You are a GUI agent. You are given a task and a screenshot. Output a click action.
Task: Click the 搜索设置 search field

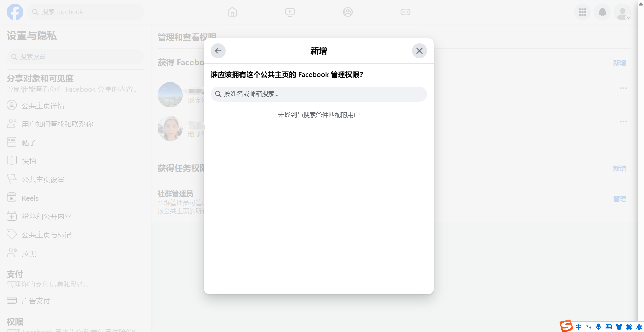75,57
